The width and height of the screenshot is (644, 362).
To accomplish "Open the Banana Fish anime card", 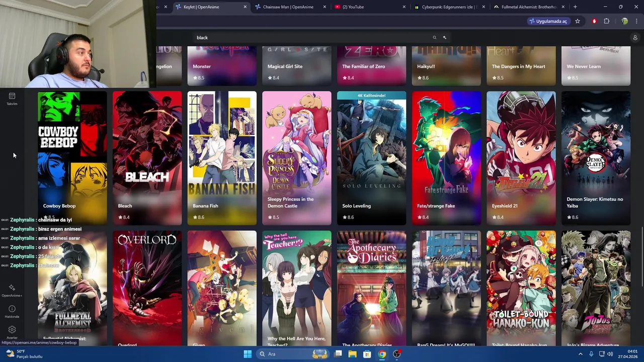I will [x=222, y=158].
